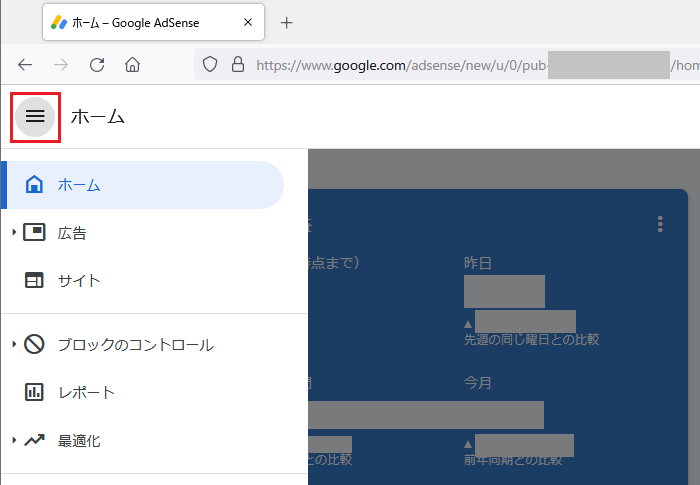
Task: Select the ホーム – Google AdSense browser tab
Action: coord(150,22)
